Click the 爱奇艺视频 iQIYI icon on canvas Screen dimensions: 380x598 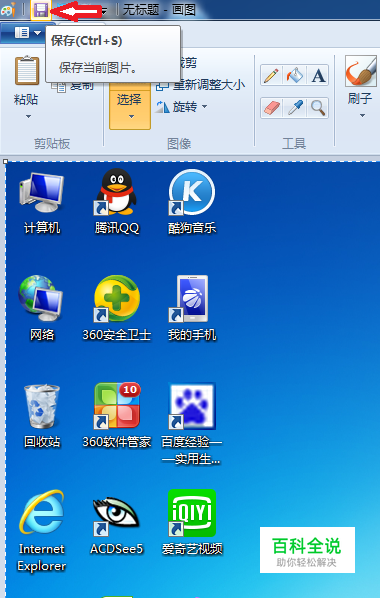click(x=192, y=513)
